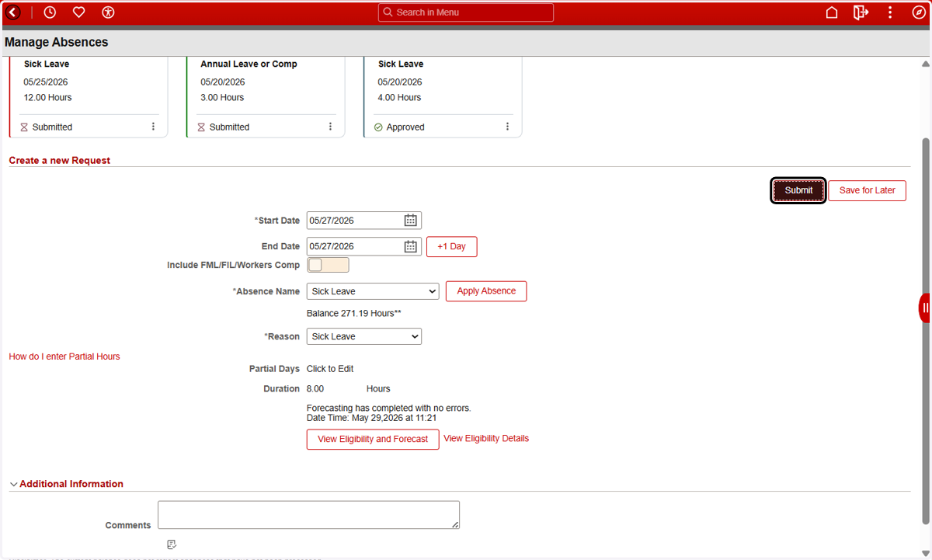Viewport: 932px width, 560px height.
Task: Open the Reason dropdown
Action: (x=364, y=336)
